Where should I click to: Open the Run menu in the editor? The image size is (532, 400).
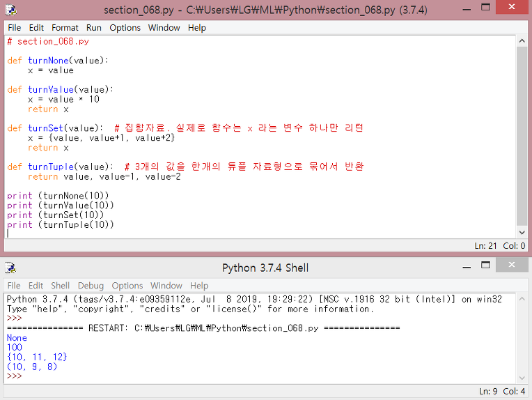93,28
